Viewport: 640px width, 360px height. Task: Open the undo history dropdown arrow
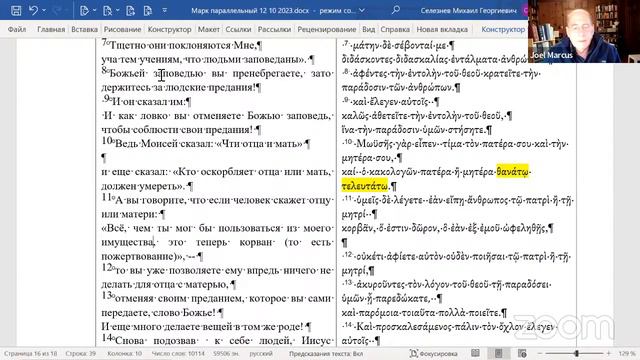tap(44, 11)
